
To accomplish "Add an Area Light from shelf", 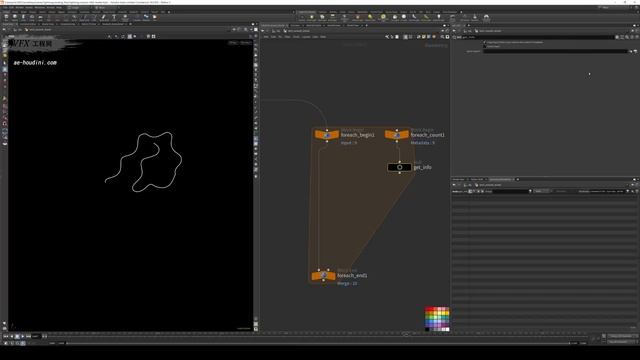I will (x=332, y=17).
